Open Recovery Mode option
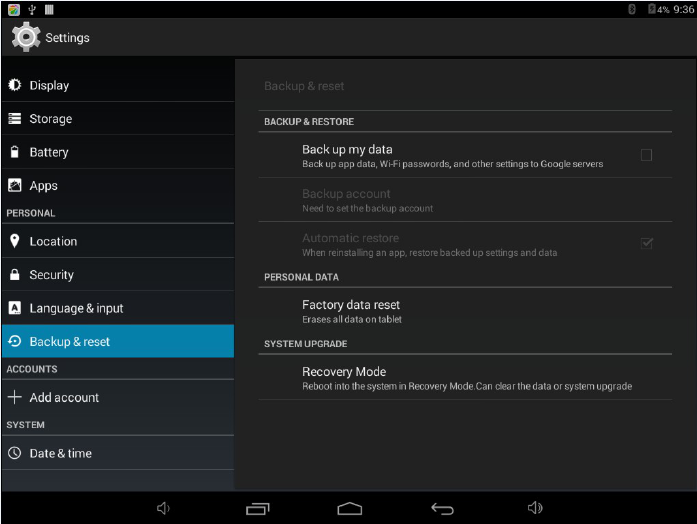Image resolution: width=697 pixels, height=524 pixels. [465, 377]
